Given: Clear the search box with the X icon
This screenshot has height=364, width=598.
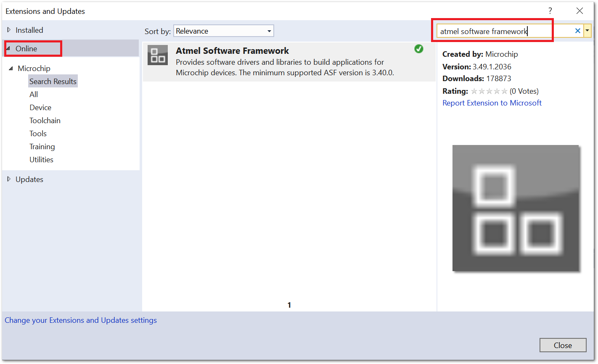Looking at the screenshot, I should (x=577, y=31).
